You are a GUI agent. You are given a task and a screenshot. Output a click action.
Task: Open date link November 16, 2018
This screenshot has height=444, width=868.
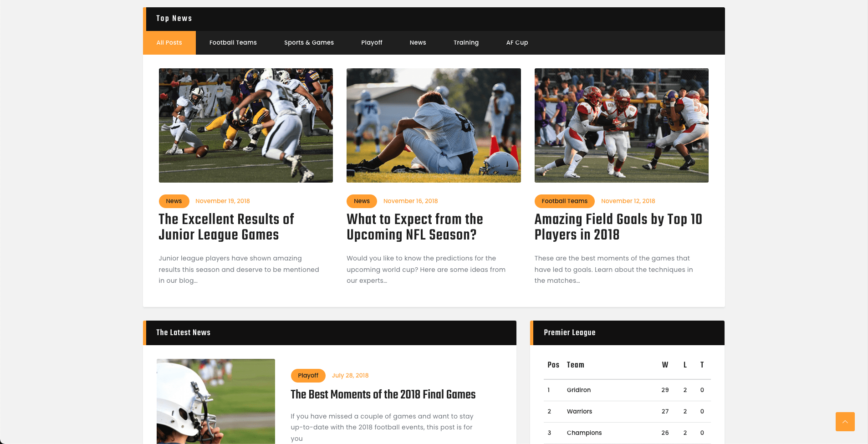tap(410, 201)
